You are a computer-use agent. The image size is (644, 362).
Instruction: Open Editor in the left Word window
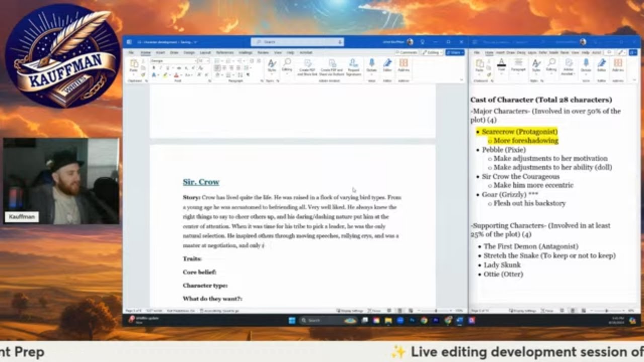[x=387, y=66]
